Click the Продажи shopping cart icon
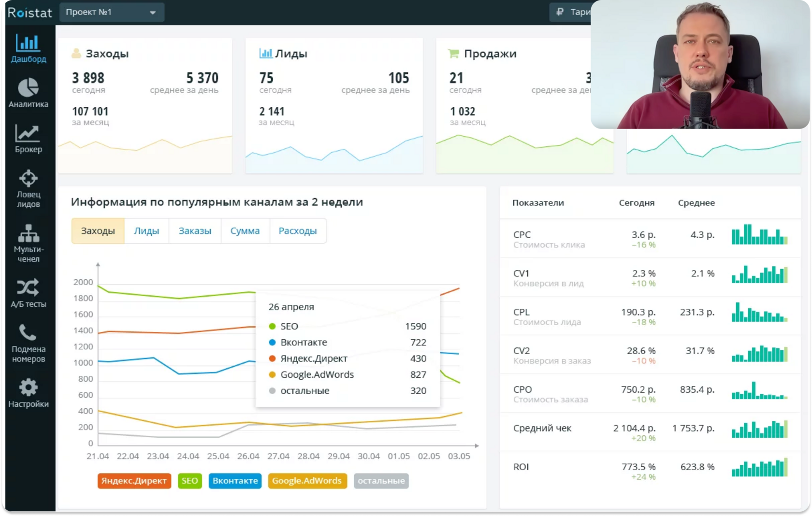The height and width of the screenshot is (516, 812). click(x=453, y=53)
